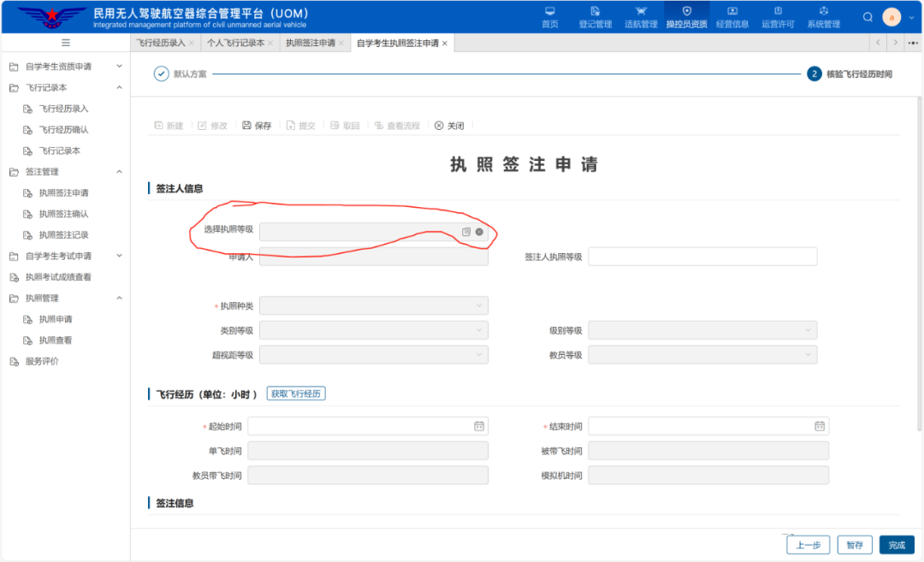
Task: Open the 教员等级 dropdown
Action: coord(702,355)
